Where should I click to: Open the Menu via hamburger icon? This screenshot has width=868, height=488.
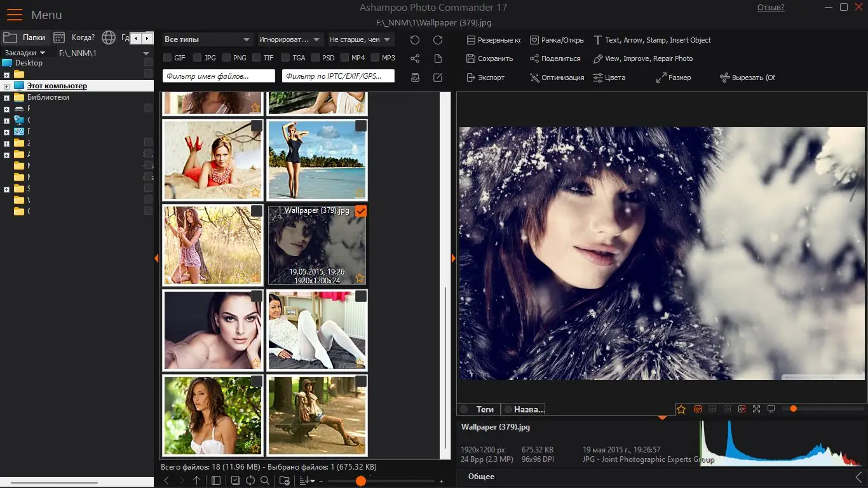coord(14,14)
